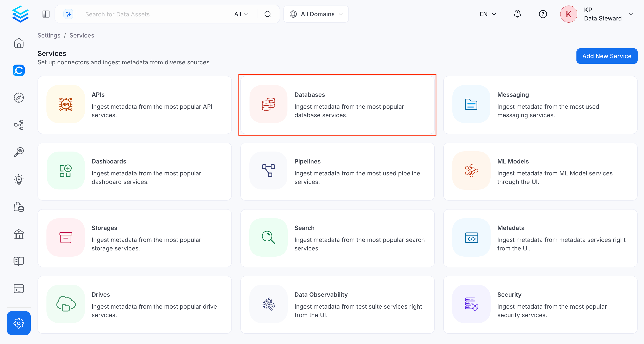Click Add New Service button
This screenshot has width=644, height=344.
click(x=607, y=56)
